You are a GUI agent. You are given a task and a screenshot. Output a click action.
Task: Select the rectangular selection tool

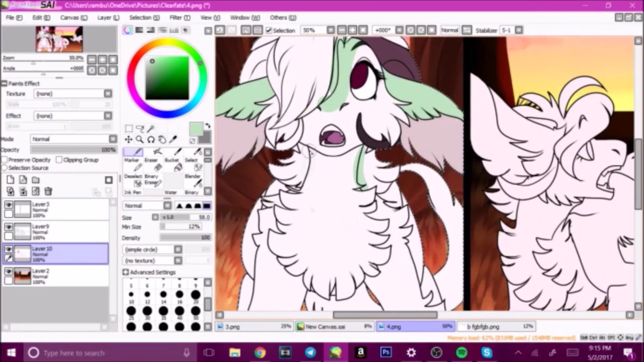[x=129, y=129]
